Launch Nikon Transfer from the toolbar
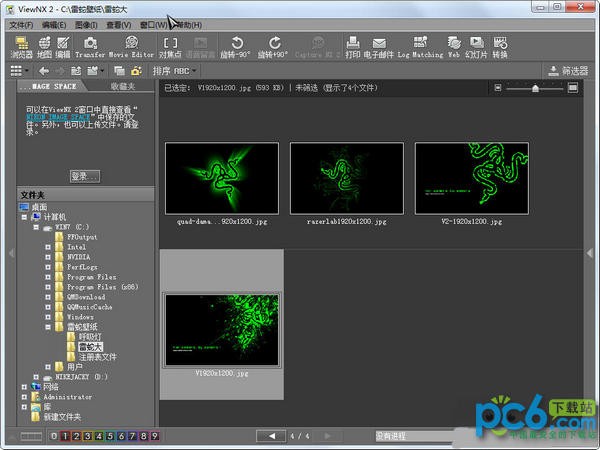Image resolution: width=600 pixels, height=450 pixels. pyautogui.click(x=90, y=47)
